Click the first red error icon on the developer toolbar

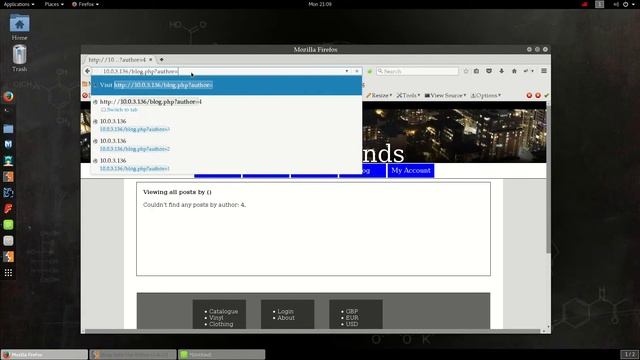529,96
